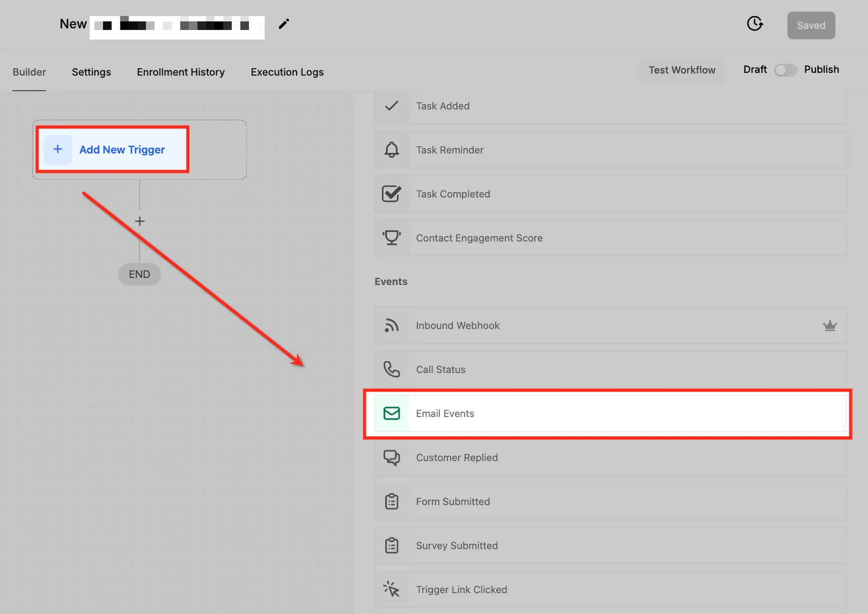Select the Contact Engagement Score trigger
868x614 pixels.
point(610,238)
